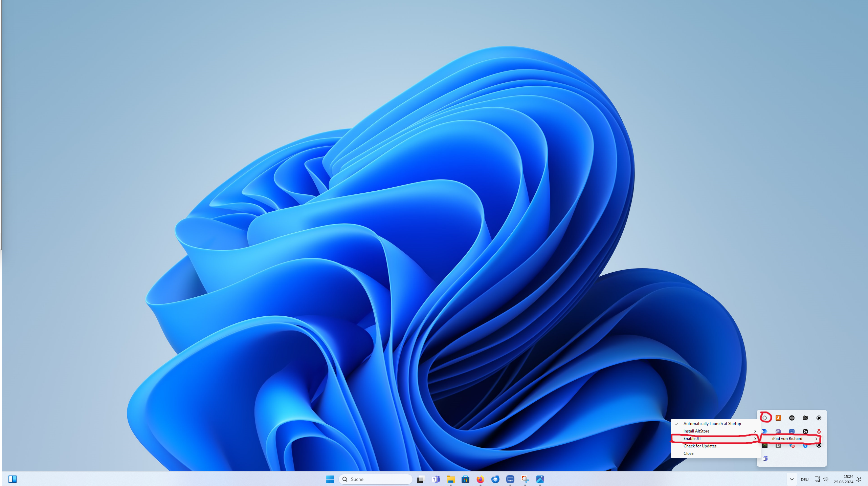Click the AltServer diamond tray icon
The image size is (868, 486).
(x=765, y=418)
